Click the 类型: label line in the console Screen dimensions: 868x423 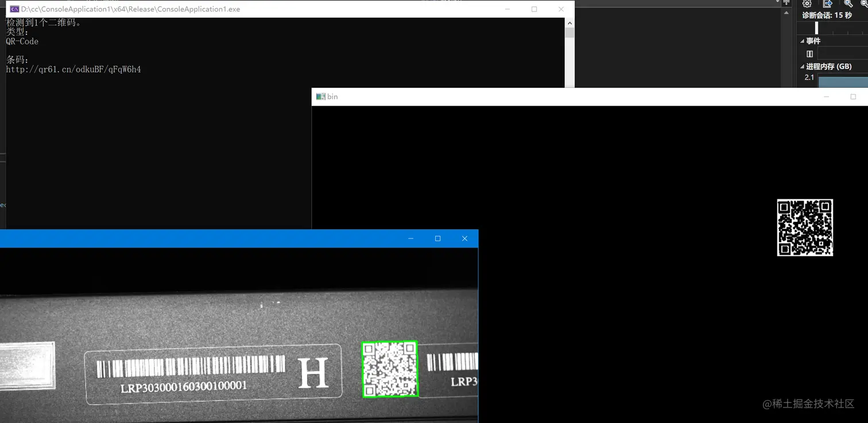(17, 32)
